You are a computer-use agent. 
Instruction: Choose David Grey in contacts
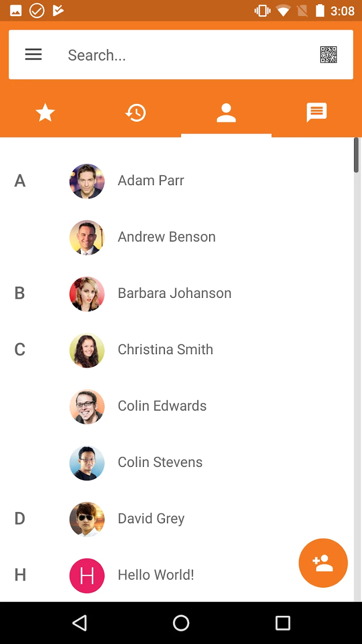coord(151,519)
